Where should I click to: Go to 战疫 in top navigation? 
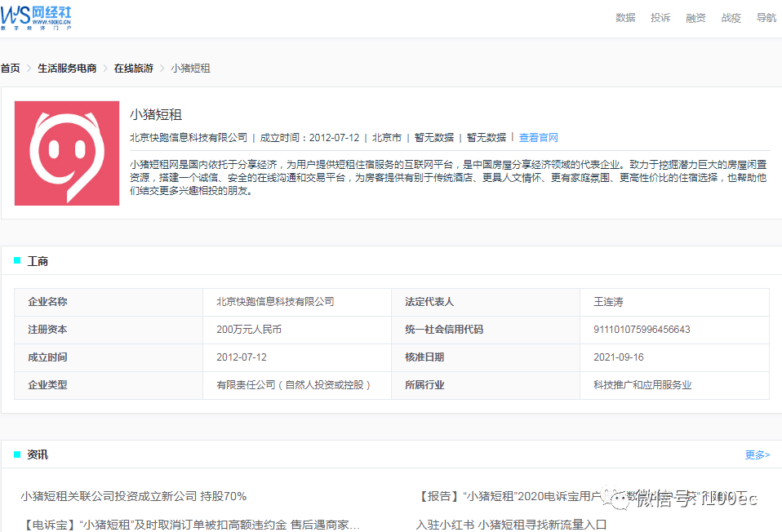[731, 18]
